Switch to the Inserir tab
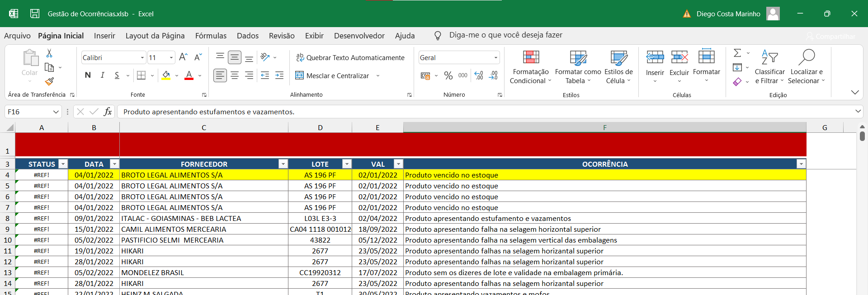 pos(104,36)
